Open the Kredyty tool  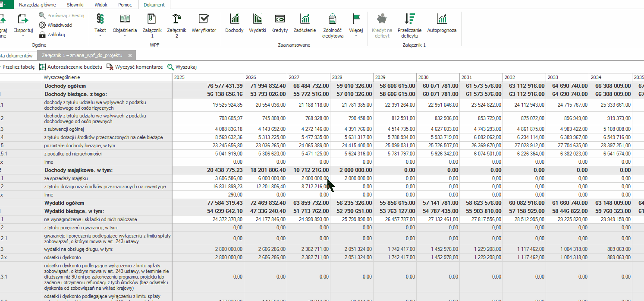280,23
